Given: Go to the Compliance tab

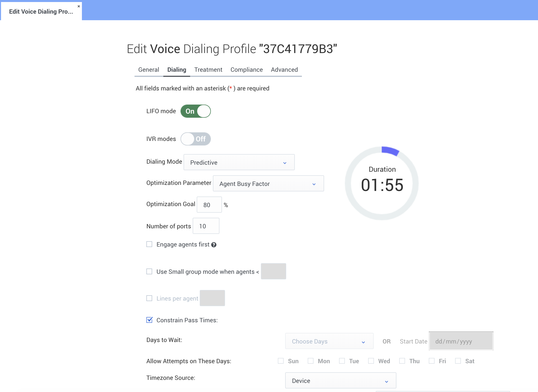Looking at the screenshot, I should click(246, 70).
